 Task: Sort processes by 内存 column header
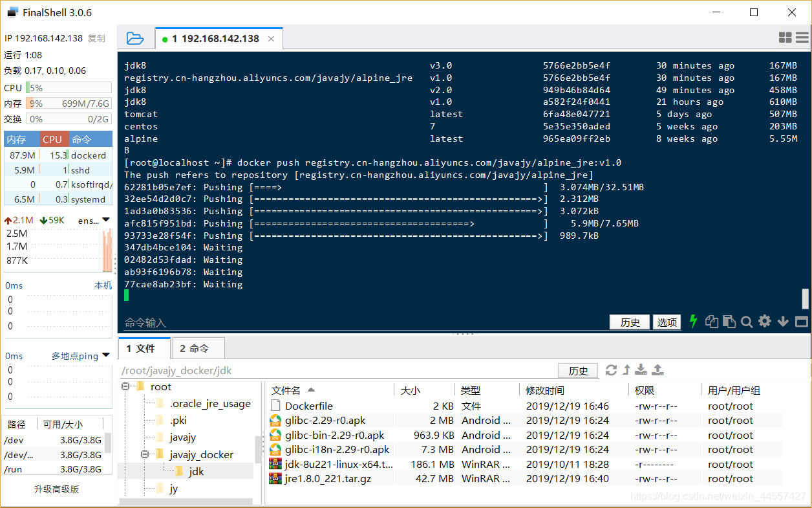[21, 139]
